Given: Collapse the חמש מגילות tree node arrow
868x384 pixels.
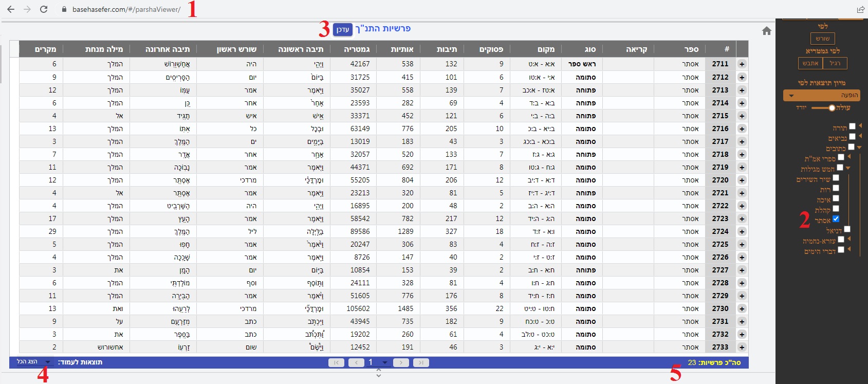Looking at the screenshot, I should 848,168.
